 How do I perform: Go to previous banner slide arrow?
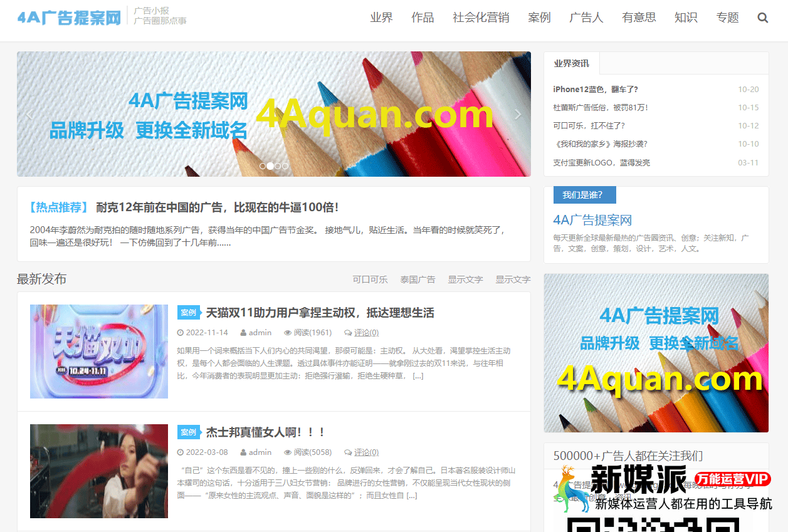coord(29,114)
